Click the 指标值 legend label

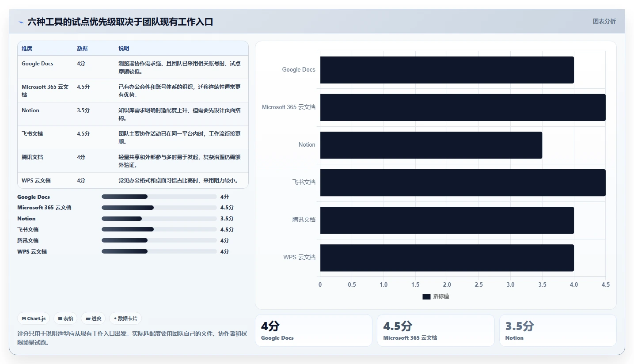[441, 297]
